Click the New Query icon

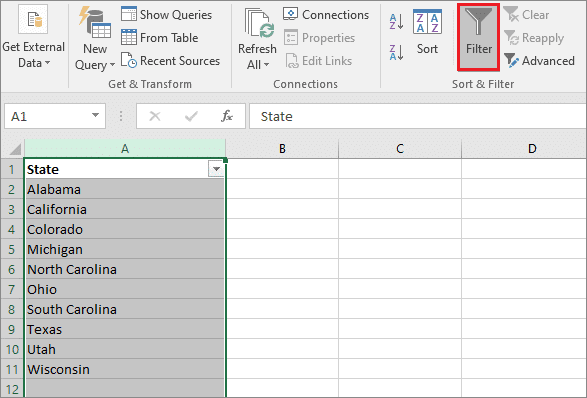(x=95, y=22)
